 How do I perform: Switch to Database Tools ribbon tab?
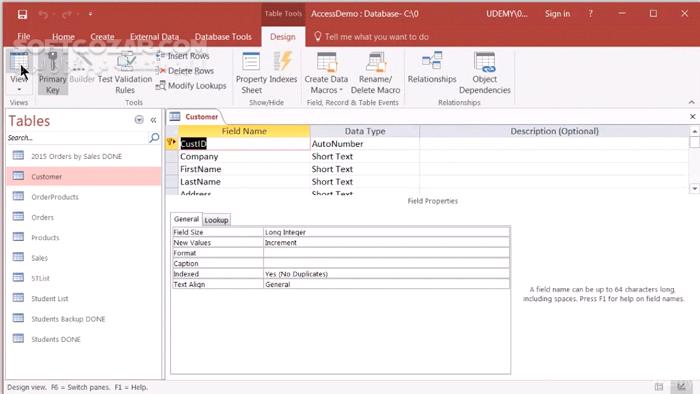223,37
